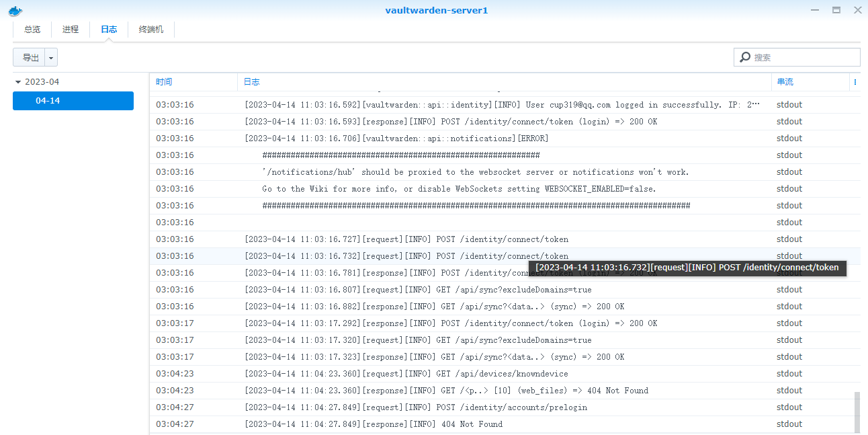Open the 终端机 tab
Screen dimensions: 868x435
click(151, 30)
